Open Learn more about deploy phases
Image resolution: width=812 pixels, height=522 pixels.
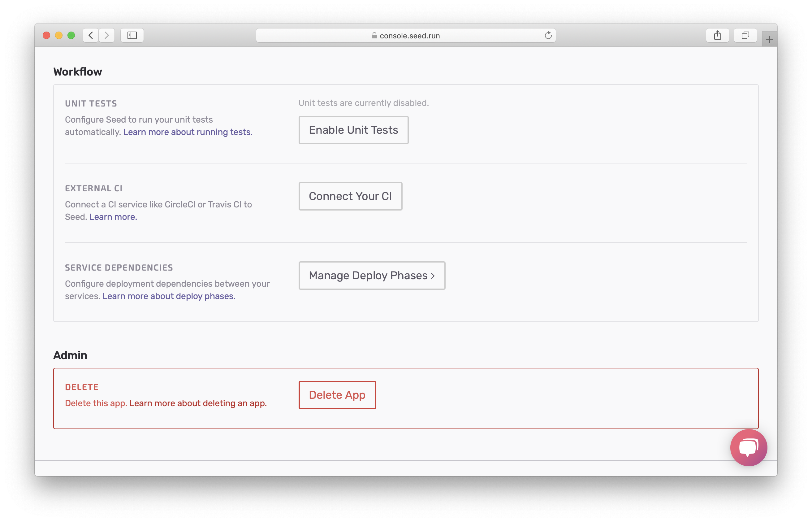tap(169, 296)
